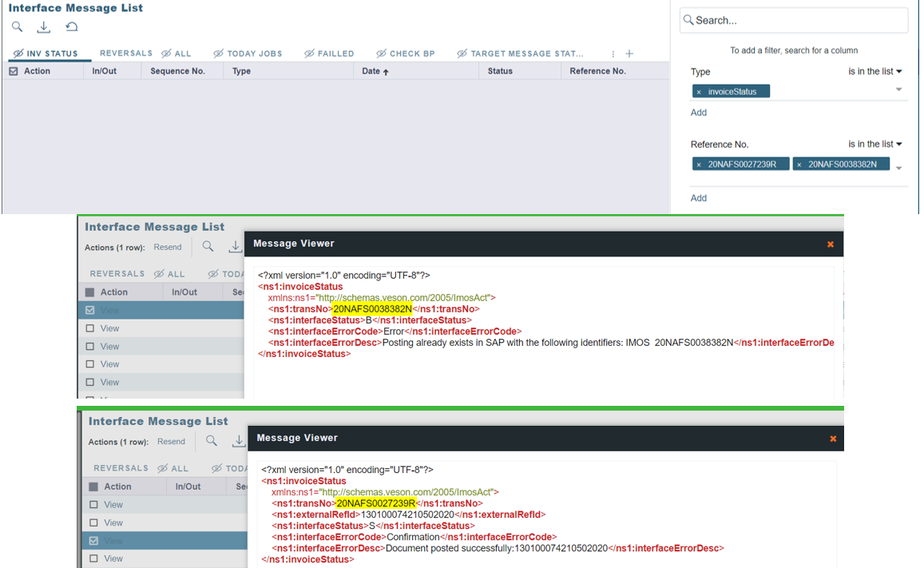Click Resend in panel behind 20NAFS0038382N viewer
The height and width of the screenshot is (568, 924).
point(168,247)
